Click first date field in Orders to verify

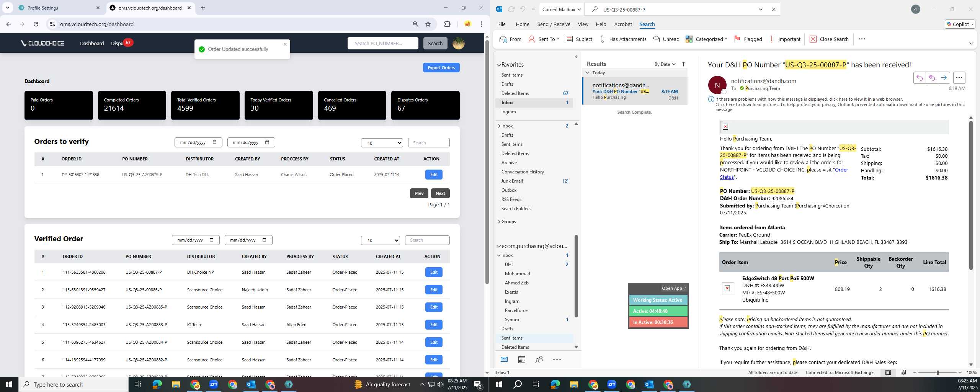pyautogui.click(x=198, y=142)
